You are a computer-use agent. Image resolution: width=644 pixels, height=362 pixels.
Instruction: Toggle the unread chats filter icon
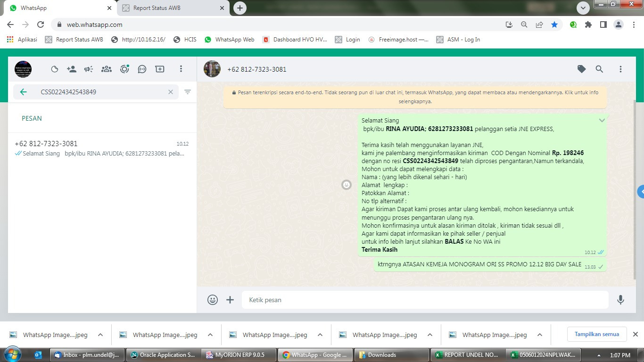click(188, 92)
